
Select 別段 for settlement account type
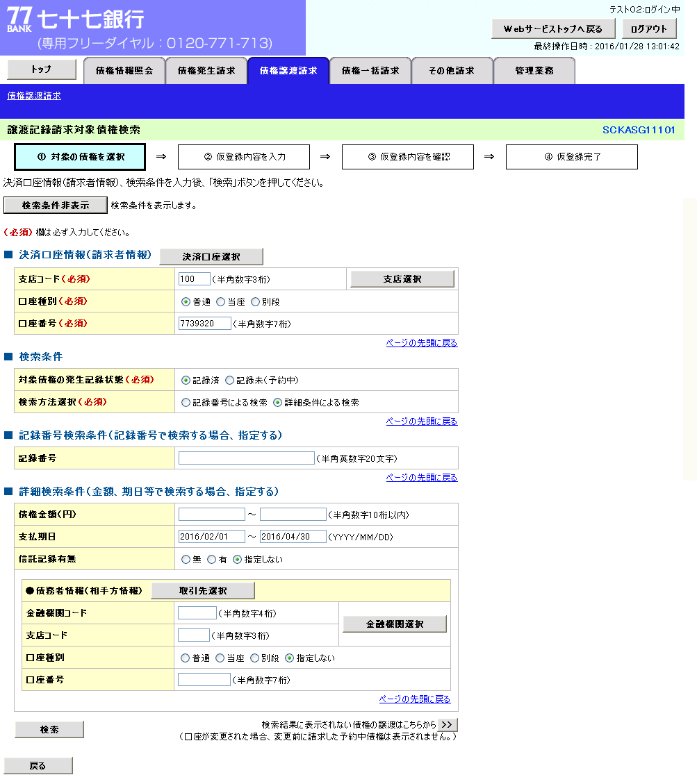(x=255, y=302)
